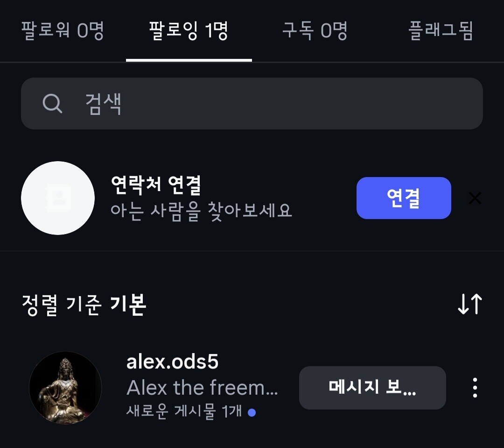Switch to the 구독 0명 tab
This screenshot has height=448, width=504.
click(x=315, y=31)
